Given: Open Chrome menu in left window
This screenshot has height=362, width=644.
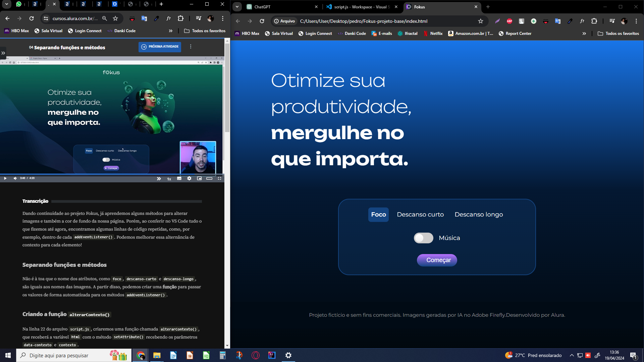Looking at the screenshot, I should [223, 18].
